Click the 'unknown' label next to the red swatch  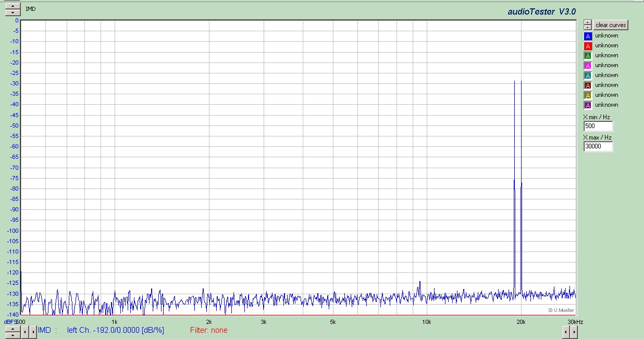606,45
